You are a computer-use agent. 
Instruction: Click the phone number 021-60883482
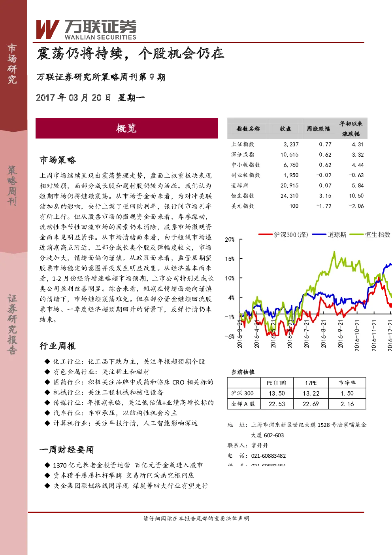pyautogui.click(x=268, y=456)
